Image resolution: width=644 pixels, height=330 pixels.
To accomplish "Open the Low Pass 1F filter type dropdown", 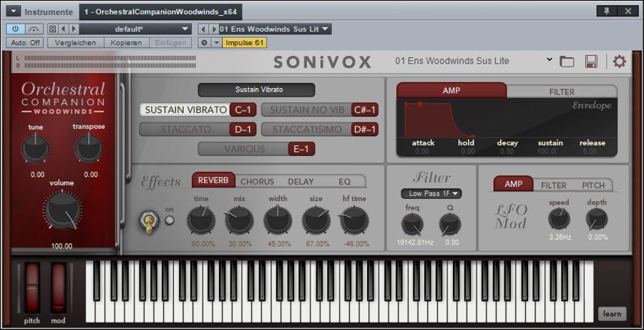I will pos(431,193).
